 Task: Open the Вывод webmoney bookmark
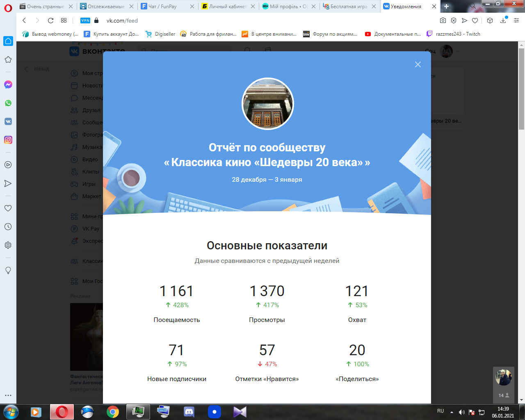[x=50, y=34]
